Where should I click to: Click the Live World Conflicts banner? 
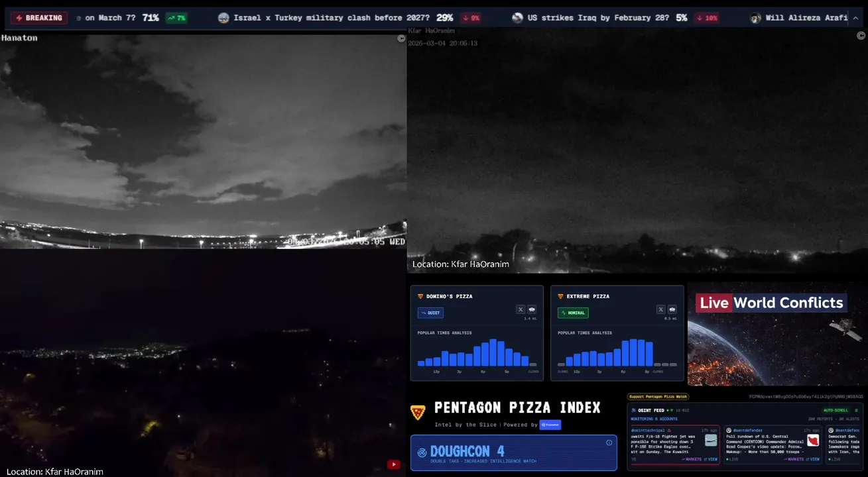tap(771, 303)
